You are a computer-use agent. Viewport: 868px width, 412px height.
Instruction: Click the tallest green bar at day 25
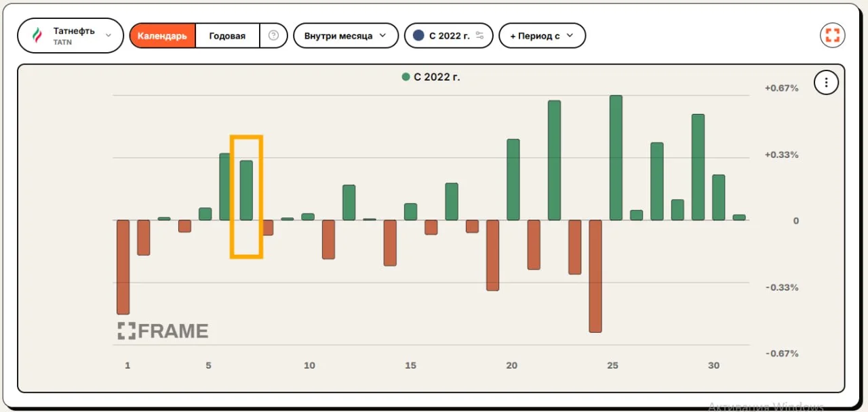point(616,157)
